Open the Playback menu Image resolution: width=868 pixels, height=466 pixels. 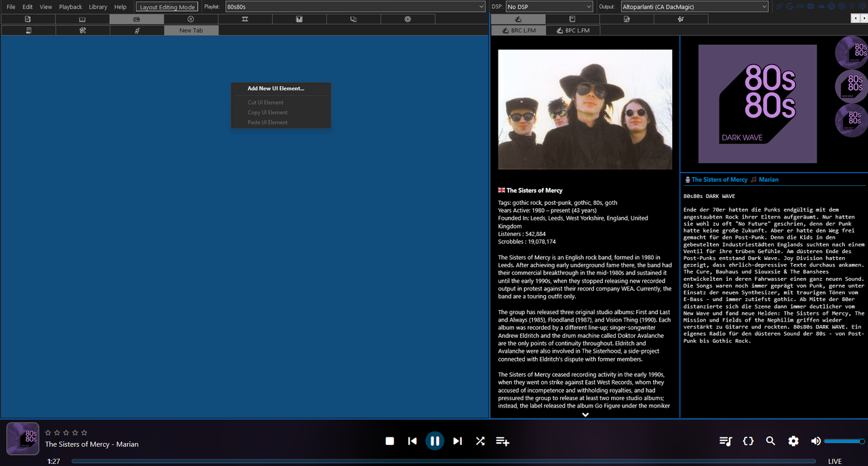click(x=71, y=7)
